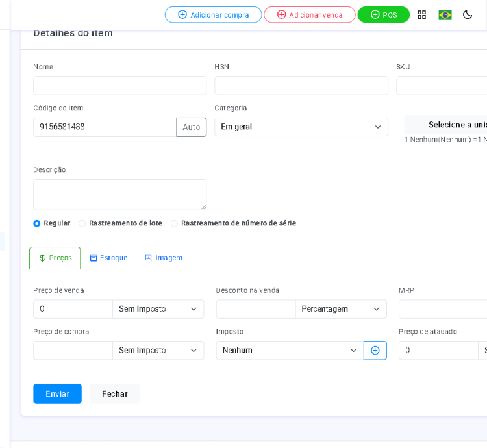
Task: Click the Nome input field
Action: point(119,86)
